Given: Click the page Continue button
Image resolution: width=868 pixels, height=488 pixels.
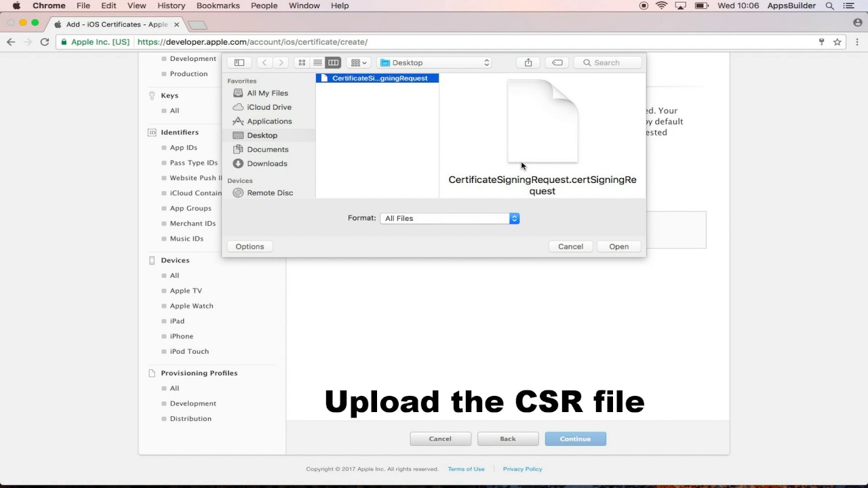Looking at the screenshot, I should [x=575, y=439].
